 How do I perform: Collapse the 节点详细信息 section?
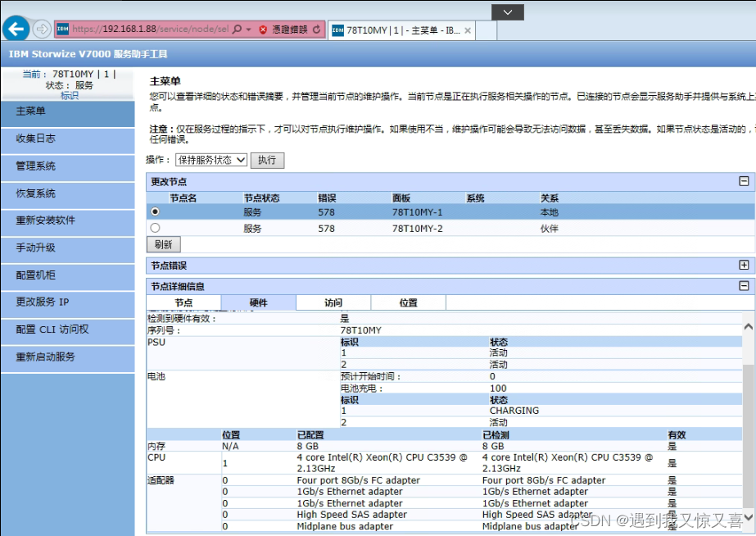pyautogui.click(x=744, y=284)
